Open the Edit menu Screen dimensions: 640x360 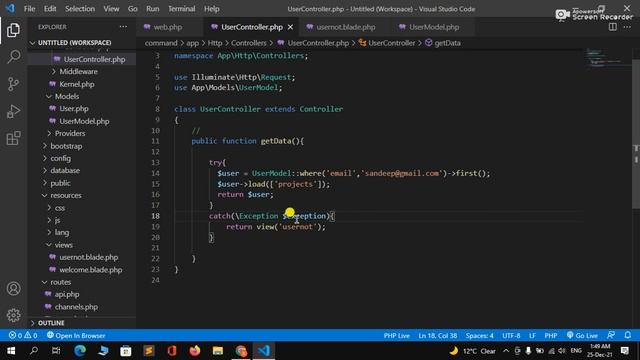50,9
